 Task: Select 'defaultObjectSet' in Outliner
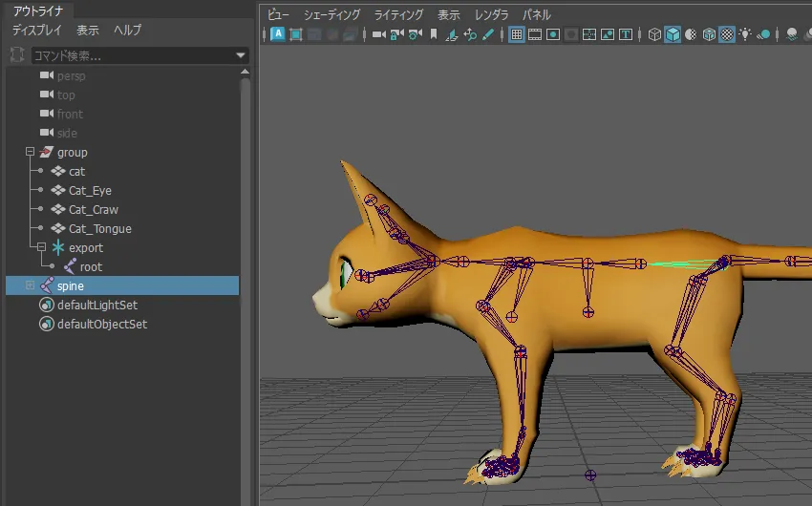pos(102,324)
